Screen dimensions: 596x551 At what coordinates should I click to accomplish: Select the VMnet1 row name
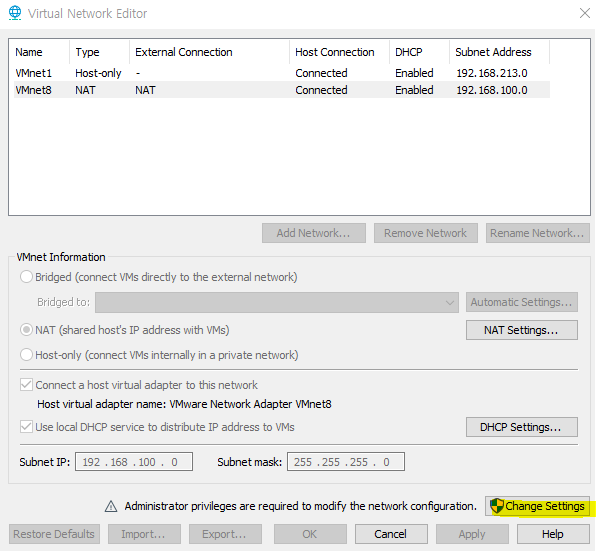33,73
